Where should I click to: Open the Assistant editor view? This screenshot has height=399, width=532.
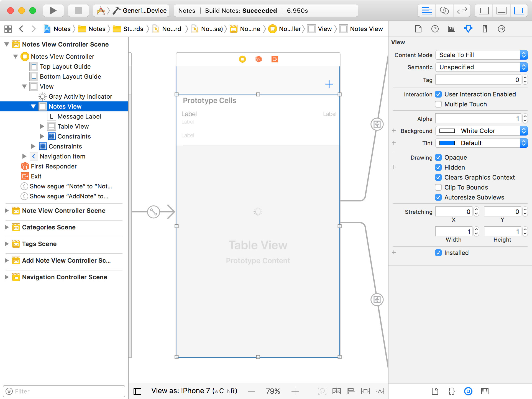click(x=444, y=11)
